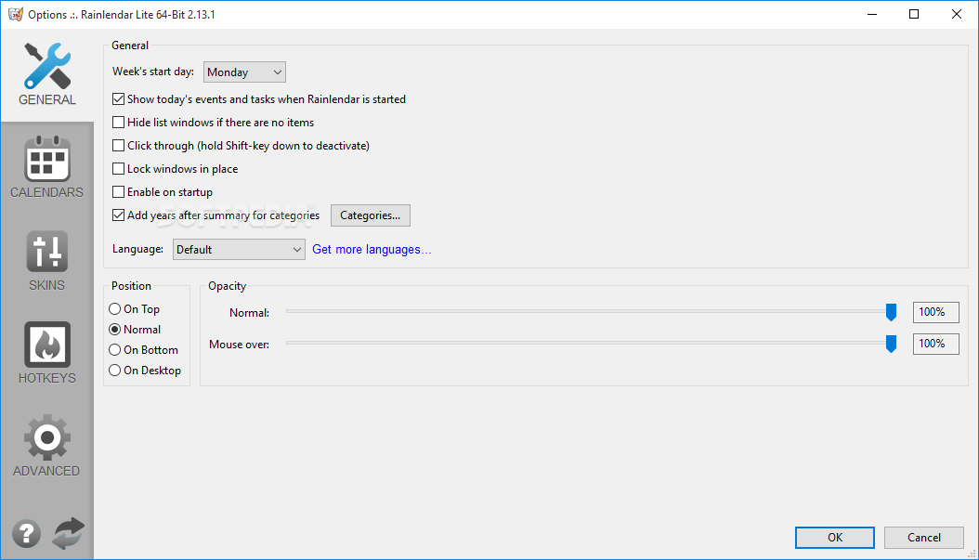The width and height of the screenshot is (979, 560).
Task: Select On Top position
Action: (x=135, y=309)
